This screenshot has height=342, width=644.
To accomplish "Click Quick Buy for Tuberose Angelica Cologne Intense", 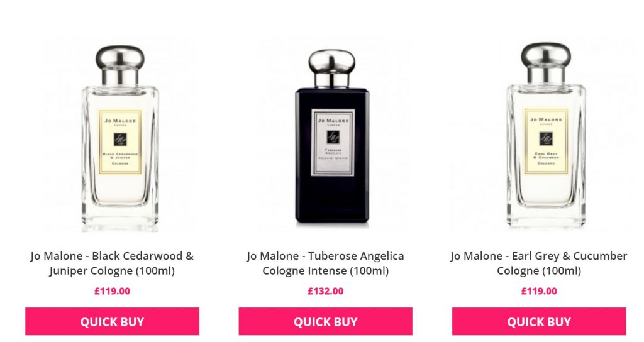I will tap(325, 321).
